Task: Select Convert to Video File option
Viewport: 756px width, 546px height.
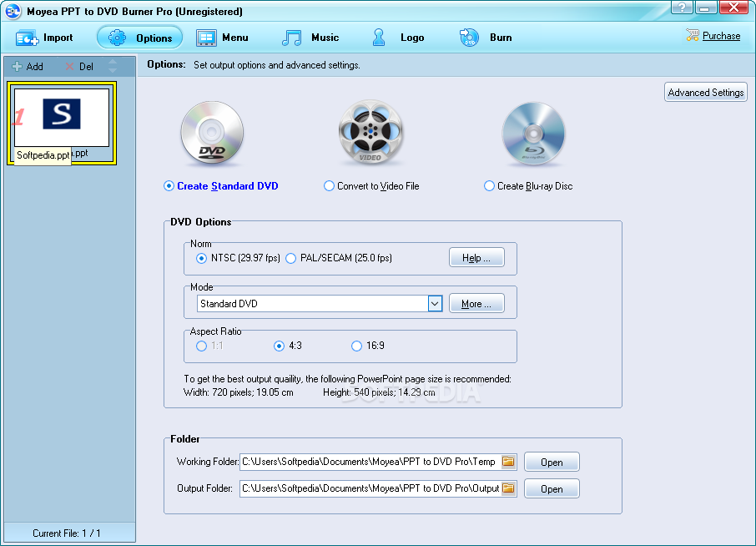Action: tap(371, 185)
